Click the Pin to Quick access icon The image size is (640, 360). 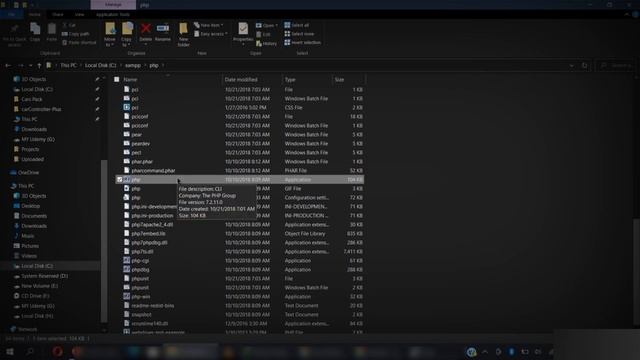pos(15,29)
